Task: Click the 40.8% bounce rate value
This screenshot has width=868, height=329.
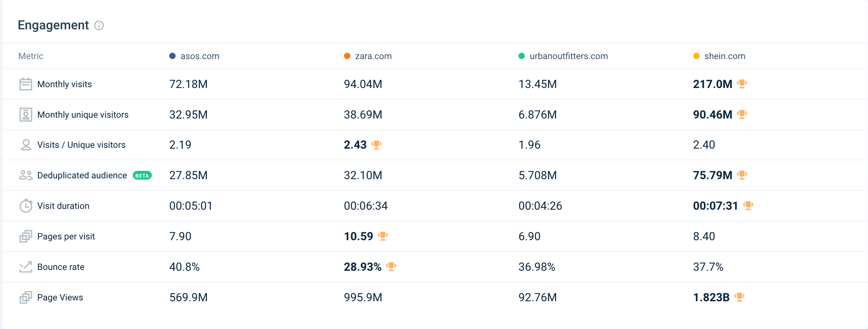Action: coord(185,267)
